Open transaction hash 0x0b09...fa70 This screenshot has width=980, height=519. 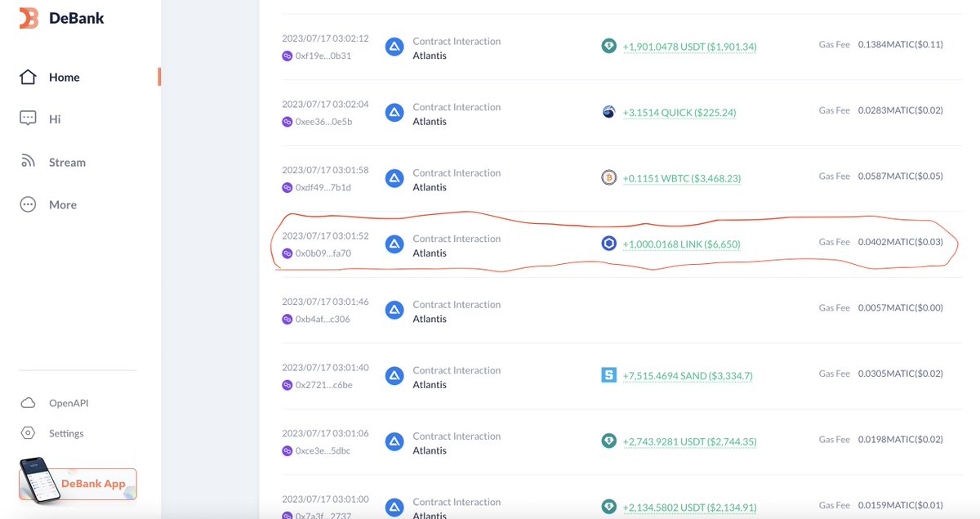click(323, 253)
